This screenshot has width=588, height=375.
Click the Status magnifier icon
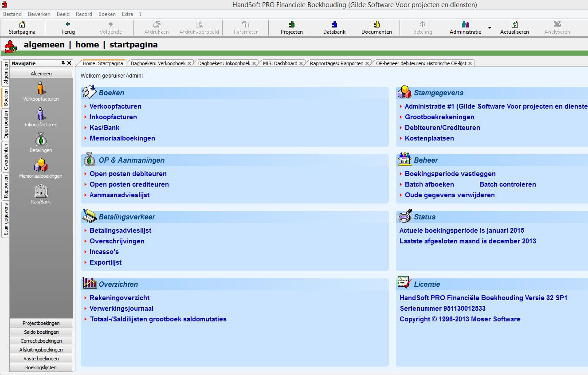[x=404, y=215]
